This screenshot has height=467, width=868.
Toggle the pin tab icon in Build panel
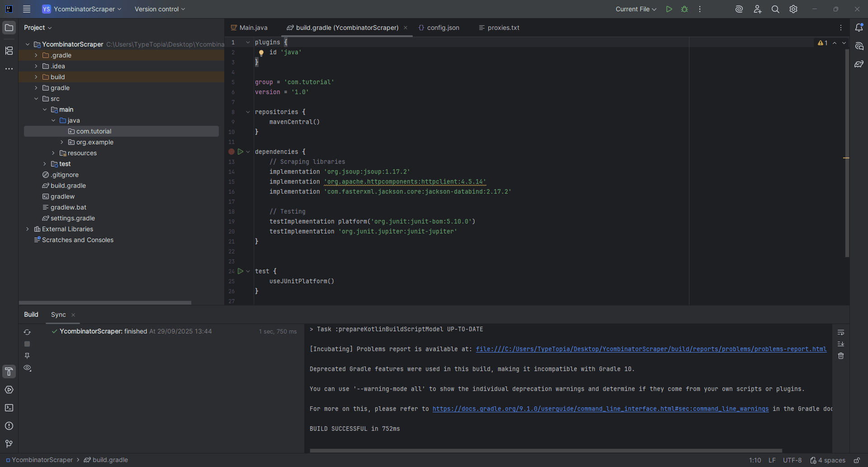pyautogui.click(x=27, y=356)
